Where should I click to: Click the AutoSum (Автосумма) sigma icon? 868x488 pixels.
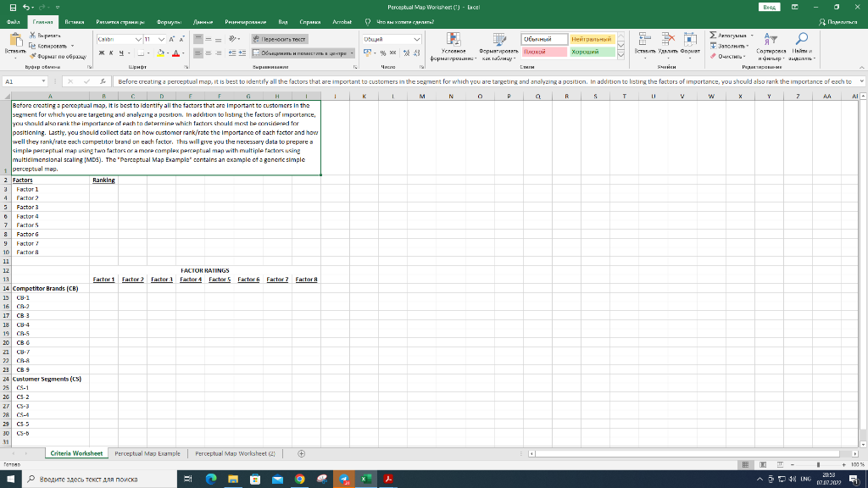(x=713, y=36)
